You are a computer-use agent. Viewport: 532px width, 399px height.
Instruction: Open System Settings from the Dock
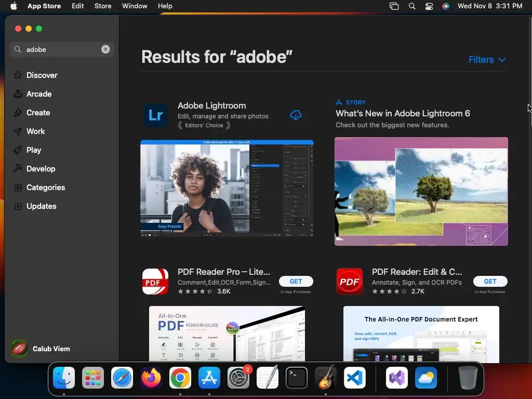coord(238,378)
